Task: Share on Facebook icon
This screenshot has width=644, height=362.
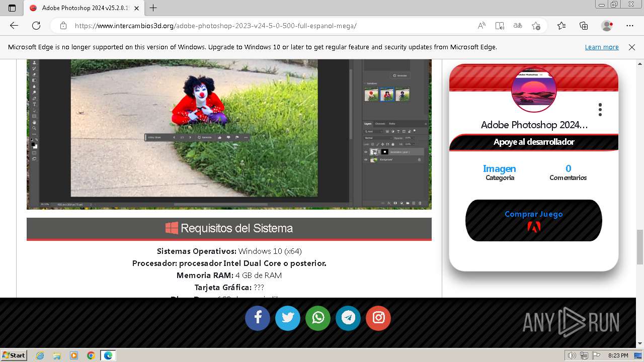Action: [x=258, y=318]
